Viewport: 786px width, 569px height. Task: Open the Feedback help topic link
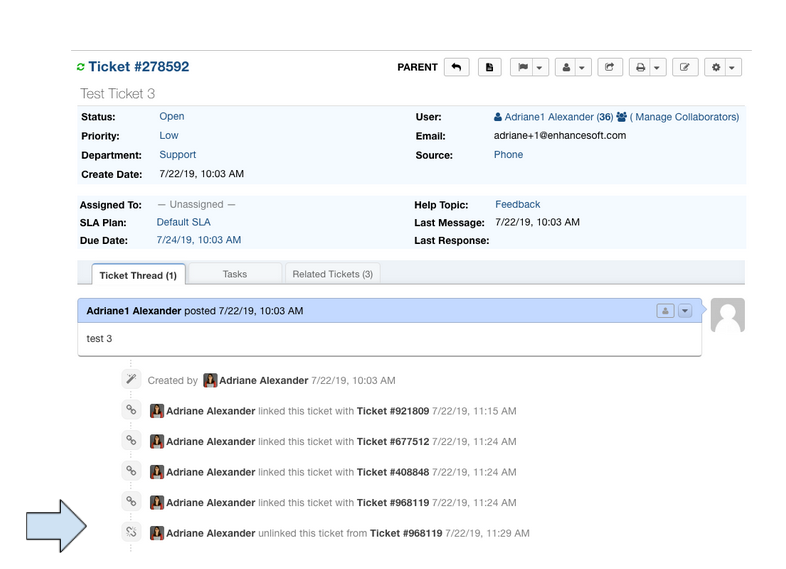coord(517,204)
